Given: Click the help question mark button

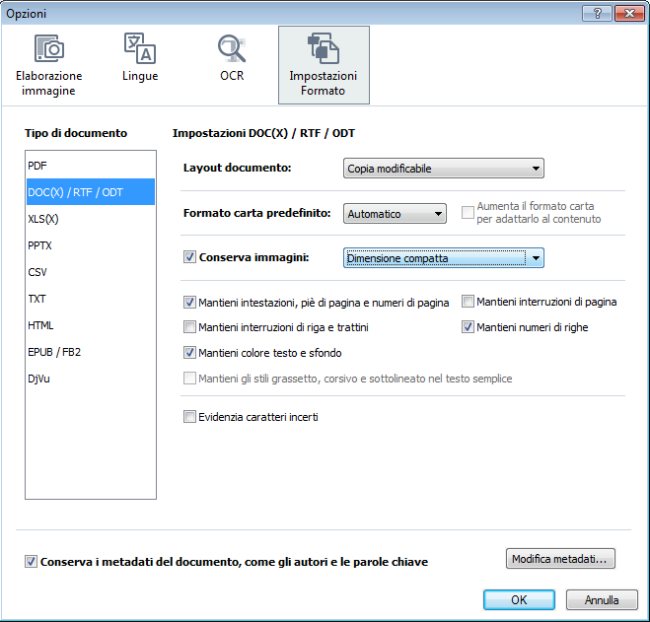Looking at the screenshot, I should 598,13.
